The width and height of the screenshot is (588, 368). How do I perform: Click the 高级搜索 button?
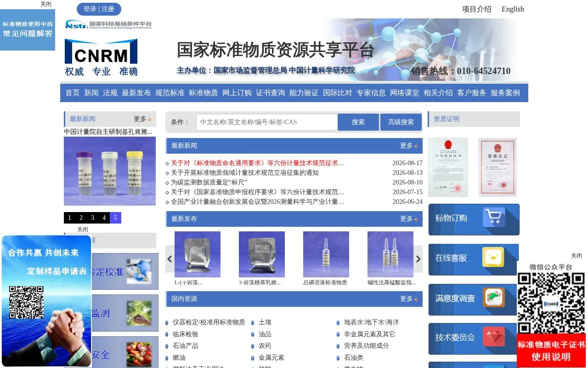[401, 122]
